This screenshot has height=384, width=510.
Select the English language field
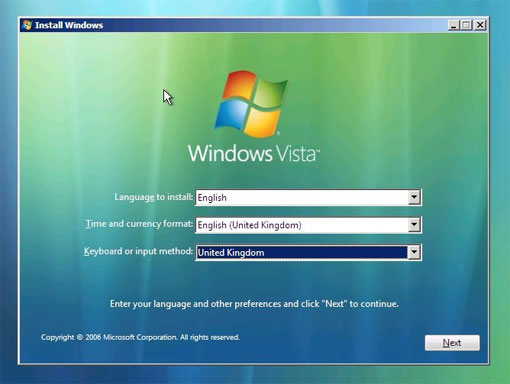(x=308, y=197)
